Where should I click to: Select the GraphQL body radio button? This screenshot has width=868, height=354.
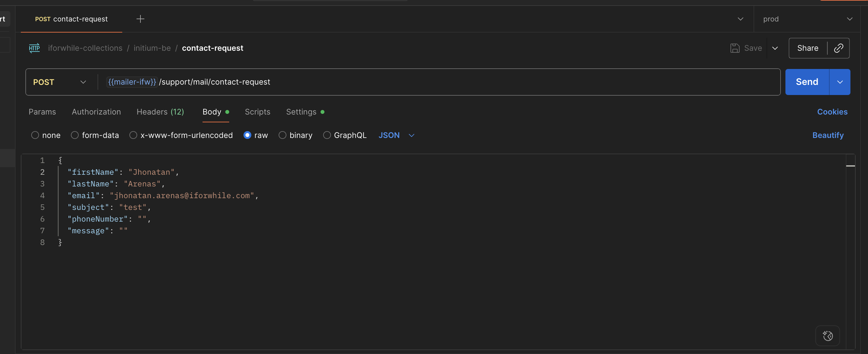[x=326, y=135]
